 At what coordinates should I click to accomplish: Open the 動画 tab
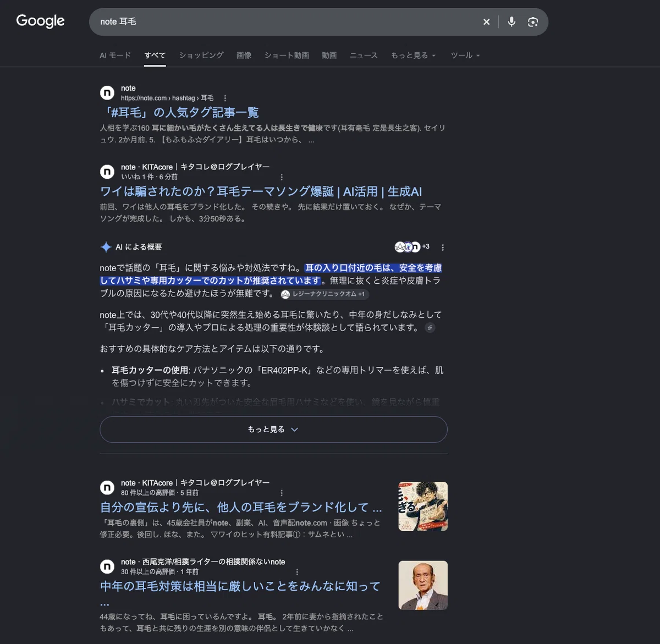pyautogui.click(x=329, y=55)
